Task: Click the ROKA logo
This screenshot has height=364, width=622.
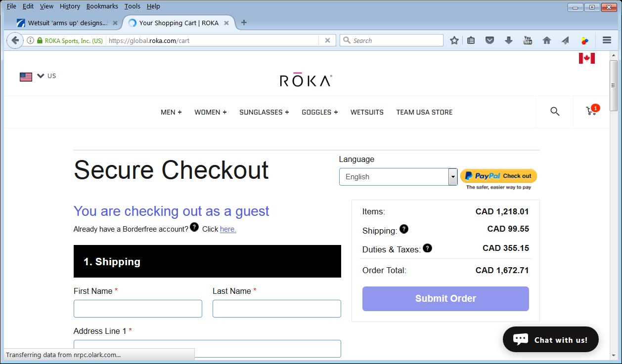Action: (x=306, y=80)
